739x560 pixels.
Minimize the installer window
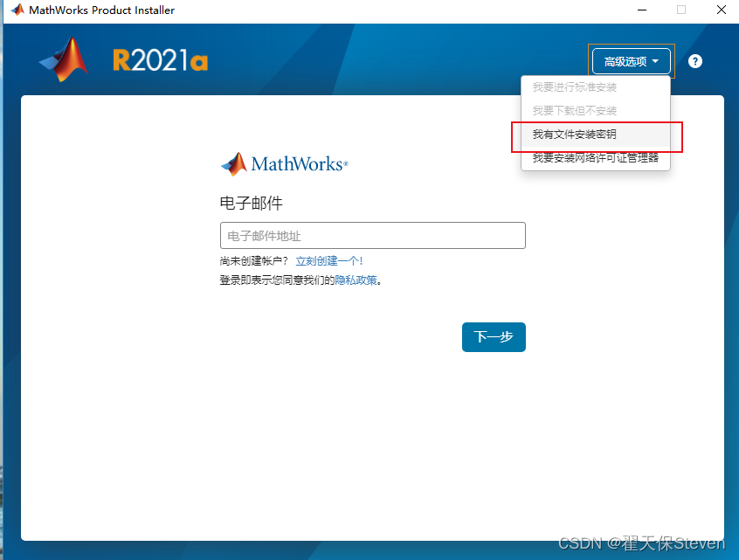tap(640, 10)
